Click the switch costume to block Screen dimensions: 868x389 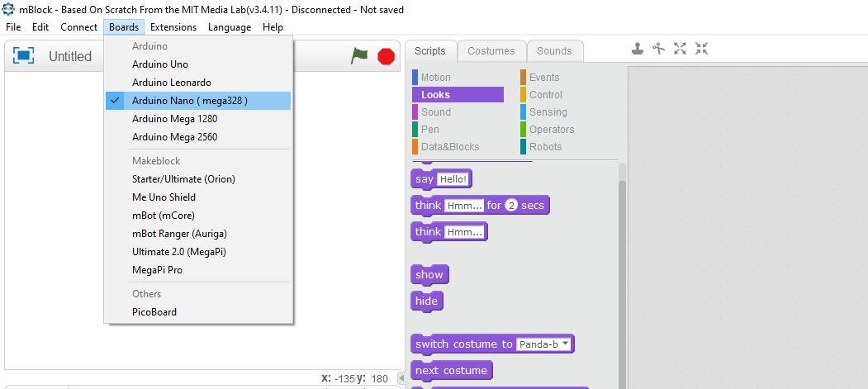[492, 344]
